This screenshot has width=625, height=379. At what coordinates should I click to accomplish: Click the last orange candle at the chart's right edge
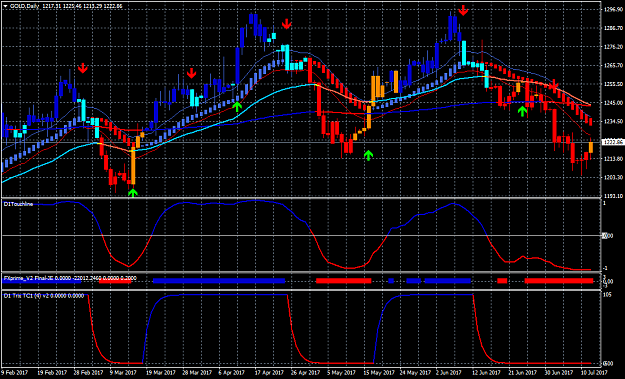tap(591, 147)
